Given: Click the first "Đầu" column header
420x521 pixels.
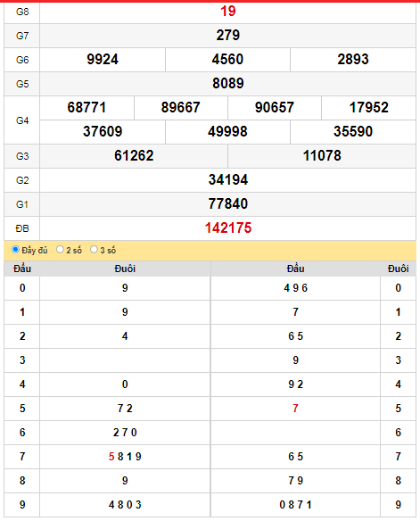Looking at the screenshot, I should (x=22, y=269).
